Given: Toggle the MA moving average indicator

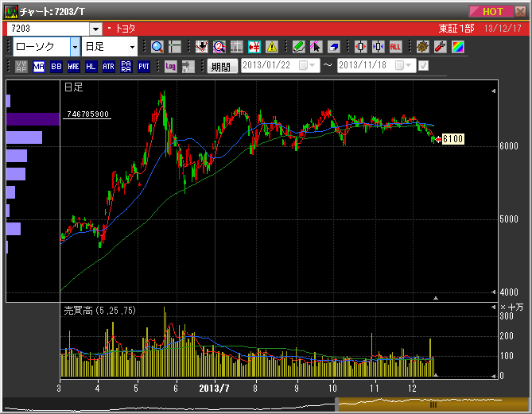Looking at the screenshot, I should pos(39,67).
